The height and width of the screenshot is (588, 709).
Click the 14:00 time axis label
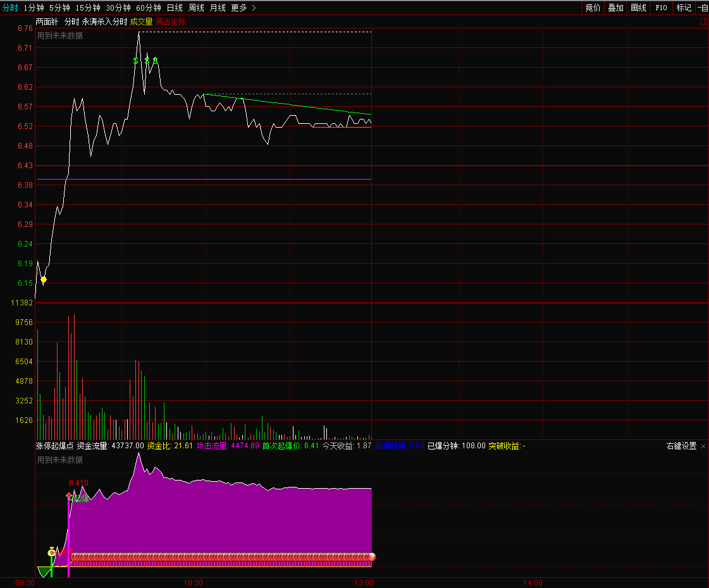point(533,583)
